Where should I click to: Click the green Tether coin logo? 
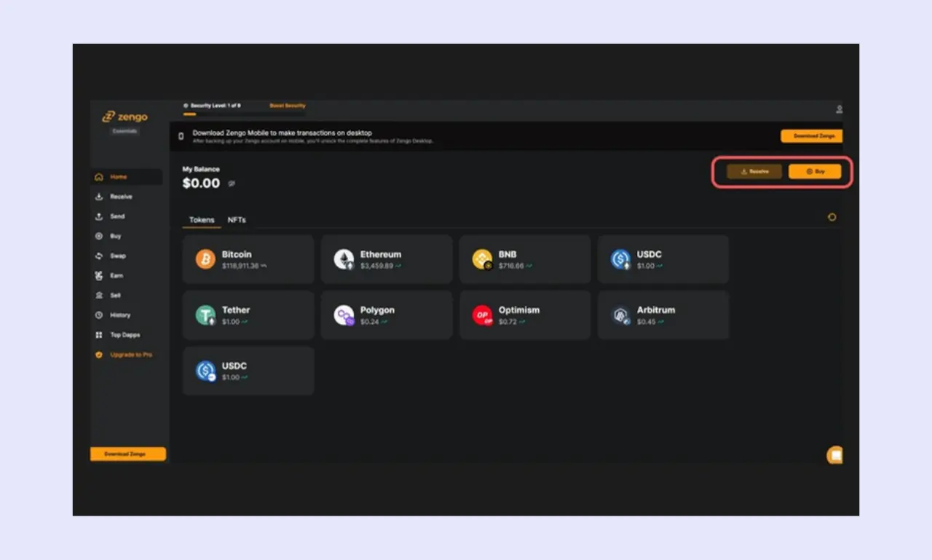pos(205,315)
